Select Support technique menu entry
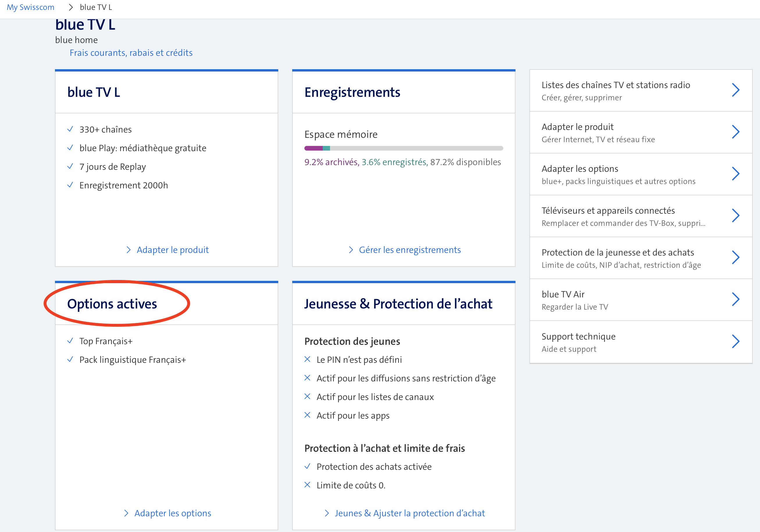The width and height of the screenshot is (760, 532). [579, 336]
